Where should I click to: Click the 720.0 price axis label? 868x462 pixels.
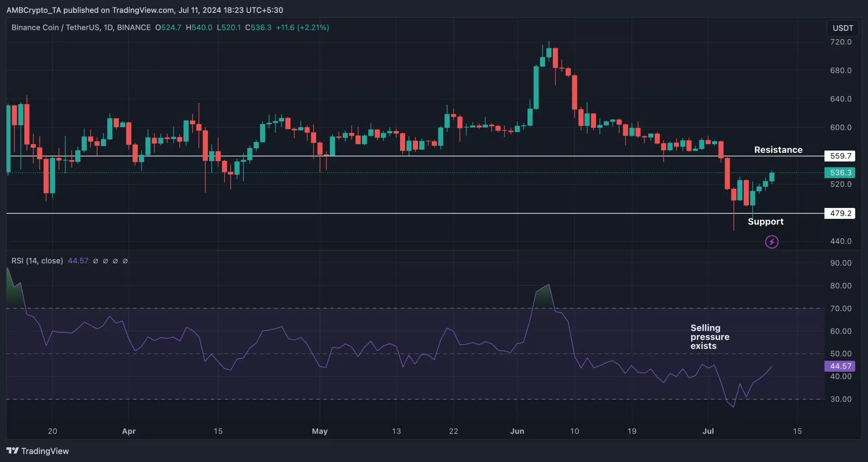click(x=841, y=42)
